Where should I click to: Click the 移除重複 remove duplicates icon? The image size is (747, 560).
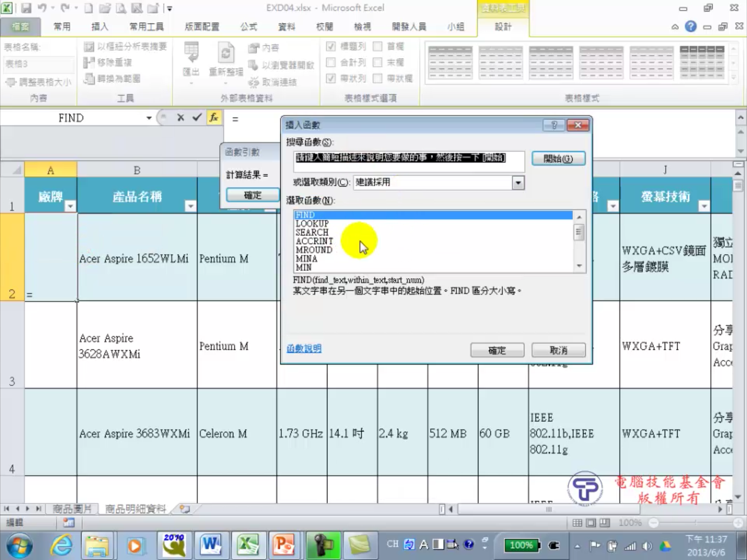(x=88, y=63)
